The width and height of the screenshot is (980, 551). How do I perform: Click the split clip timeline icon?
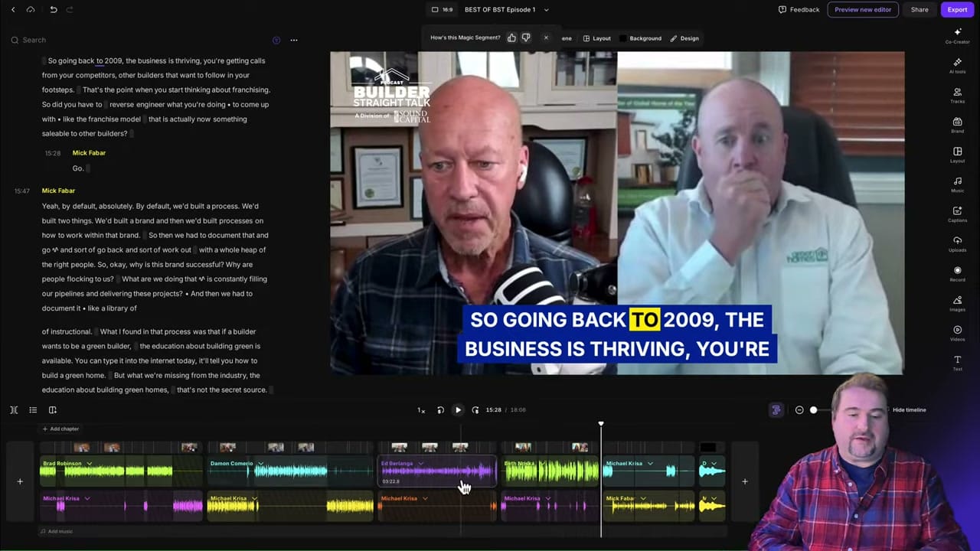tap(14, 410)
